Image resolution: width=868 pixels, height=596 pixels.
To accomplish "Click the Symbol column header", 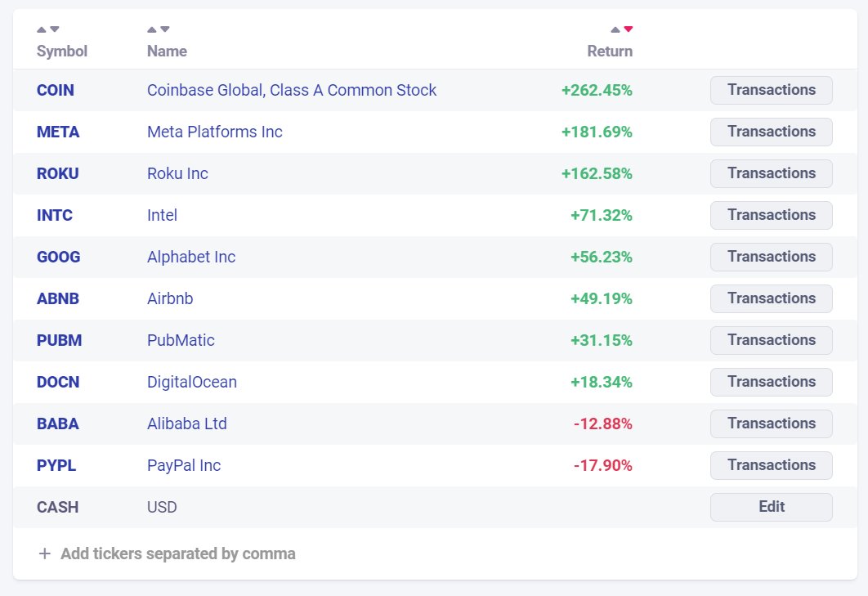I will tap(62, 51).
